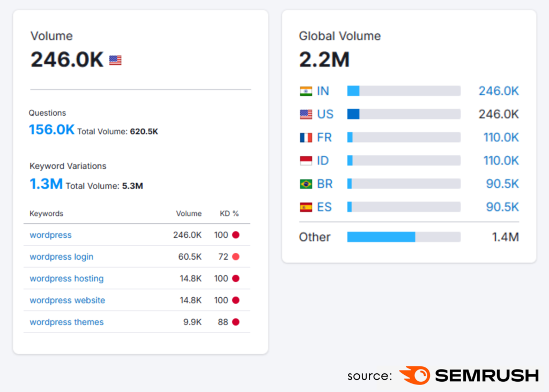Click the 156.0K questions count
549x392 pixels.
point(51,130)
